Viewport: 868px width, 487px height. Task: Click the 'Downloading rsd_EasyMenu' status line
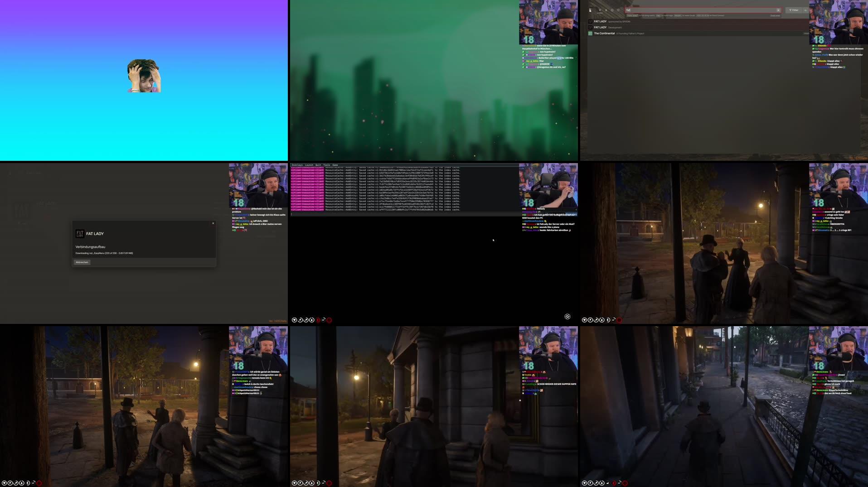(104, 253)
